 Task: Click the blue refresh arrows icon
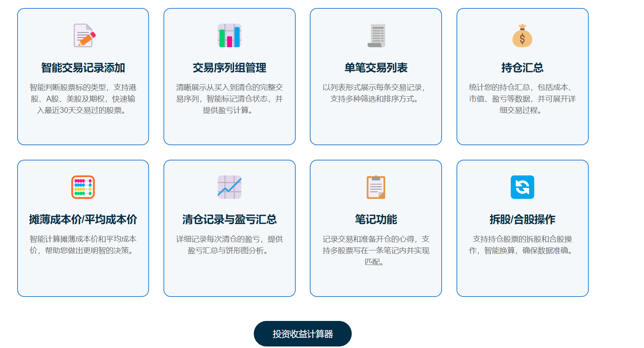[x=522, y=187]
